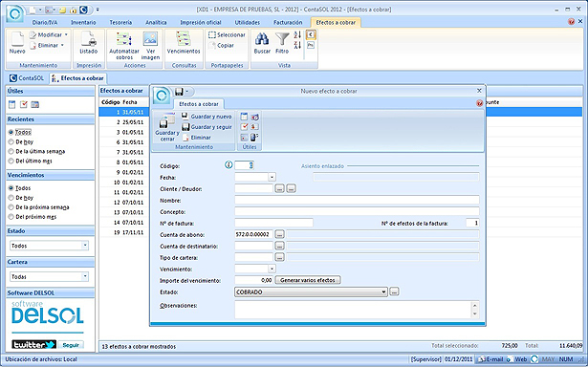Click the Guardar y seguir save icon
The height and width of the screenshot is (367, 588).
(x=185, y=127)
